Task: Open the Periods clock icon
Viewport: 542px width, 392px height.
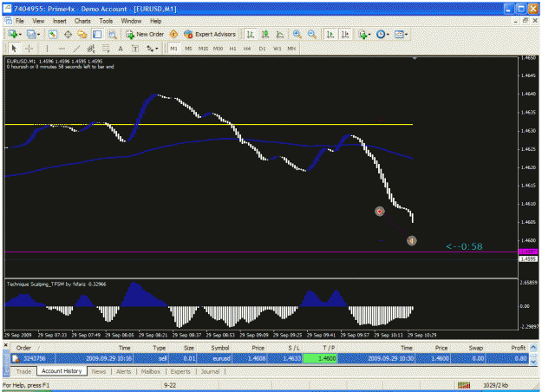Action: click(x=381, y=34)
